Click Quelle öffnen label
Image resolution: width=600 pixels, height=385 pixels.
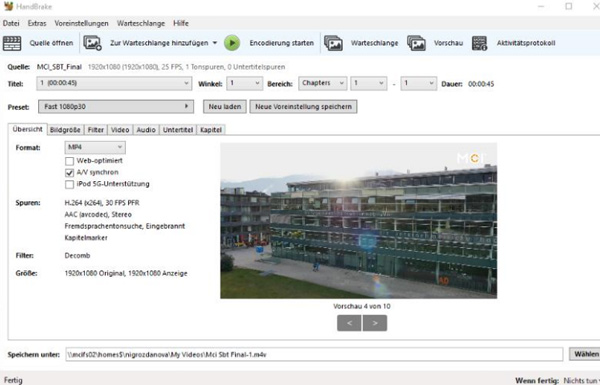tap(51, 43)
